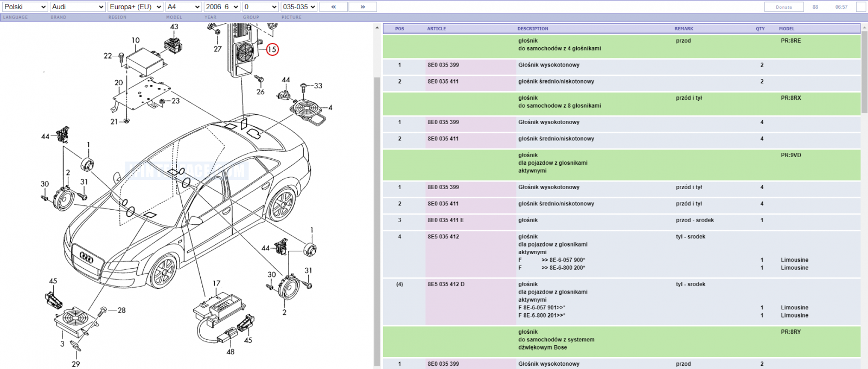Image resolution: width=868 pixels, height=369 pixels.
Task: Click diagram callout number 43
Action: pyautogui.click(x=174, y=27)
